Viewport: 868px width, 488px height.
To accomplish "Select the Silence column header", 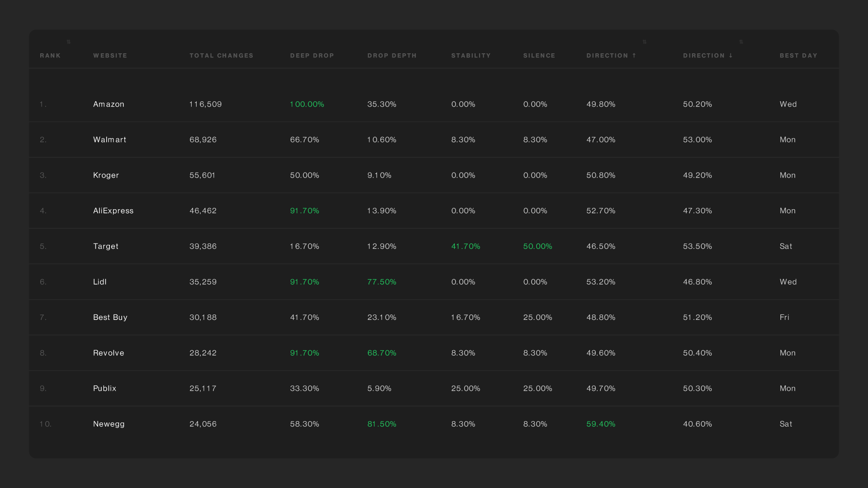I will tap(539, 56).
